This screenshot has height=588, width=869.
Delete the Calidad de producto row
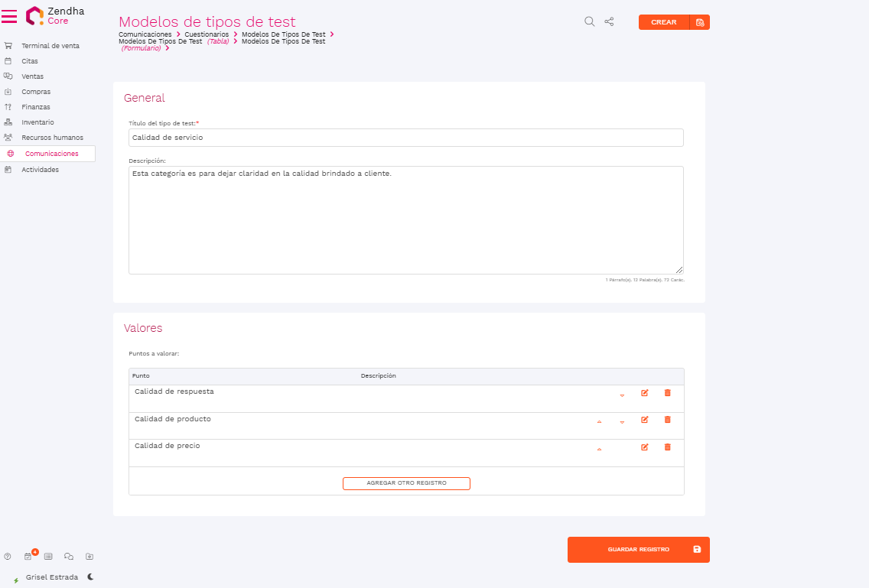[667, 420]
